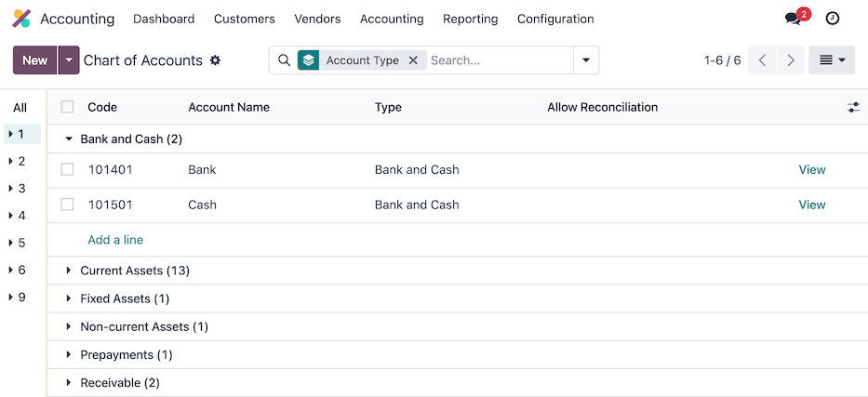The height and width of the screenshot is (397, 868).
Task: Open the activities clock icon
Action: [x=833, y=19]
